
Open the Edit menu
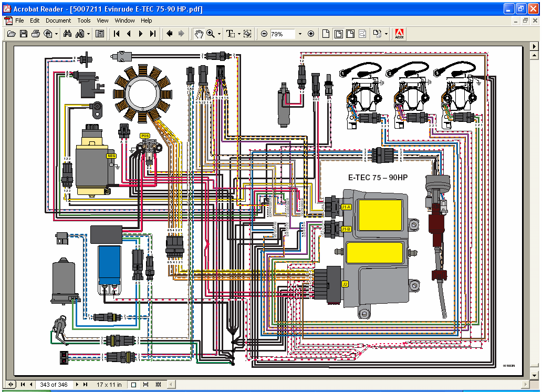pos(35,21)
